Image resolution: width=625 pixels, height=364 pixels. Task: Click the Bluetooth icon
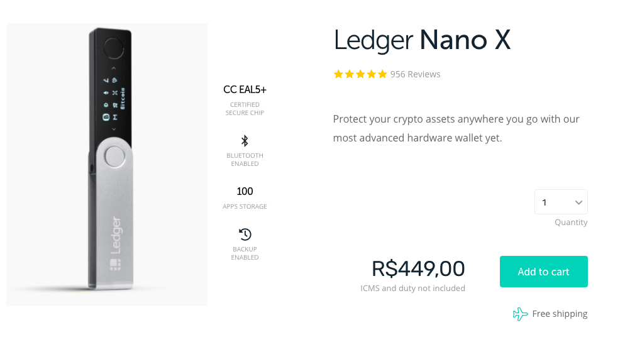[x=245, y=141]
